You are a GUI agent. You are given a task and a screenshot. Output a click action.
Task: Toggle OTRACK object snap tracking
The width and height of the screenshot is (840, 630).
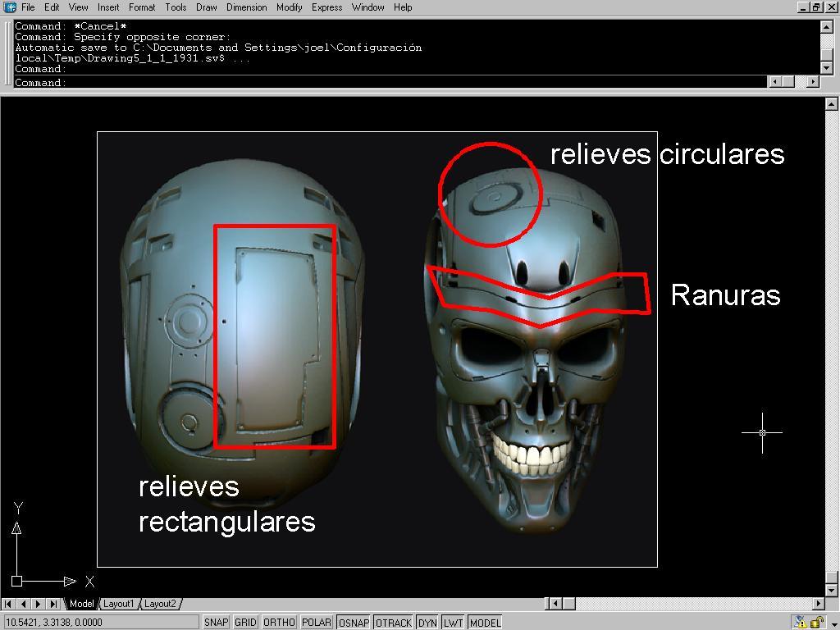tap(394, 622)
